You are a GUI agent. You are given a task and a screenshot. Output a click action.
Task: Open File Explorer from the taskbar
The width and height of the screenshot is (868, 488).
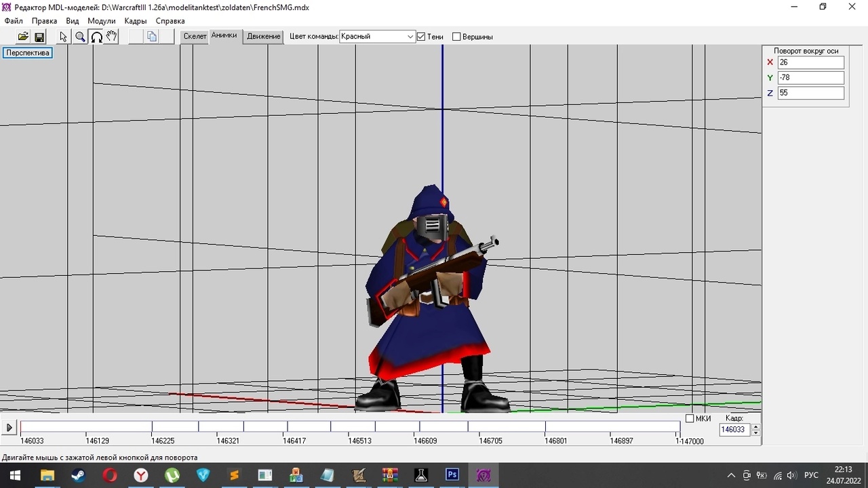point(47,475)
